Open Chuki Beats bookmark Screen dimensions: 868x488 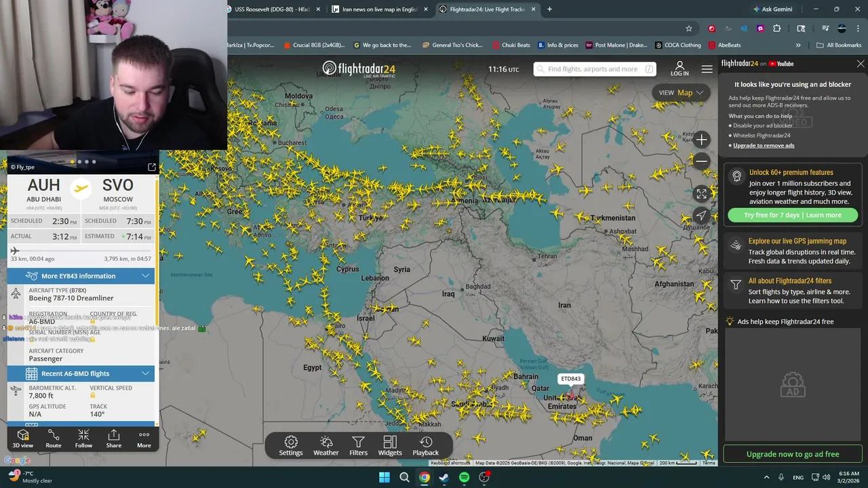(511, 45)
